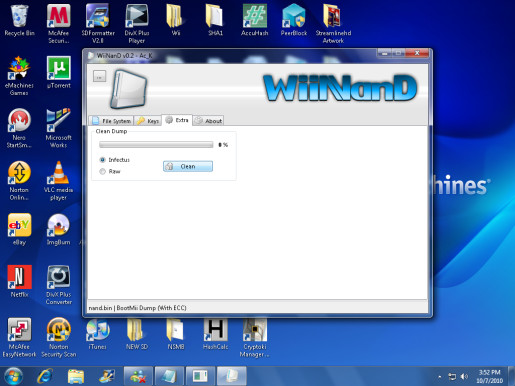Image resolution: width=515 pixels, height=386 pixels.
Task: Open the Netflix desktop shortcut
Action: click(19, 282)
